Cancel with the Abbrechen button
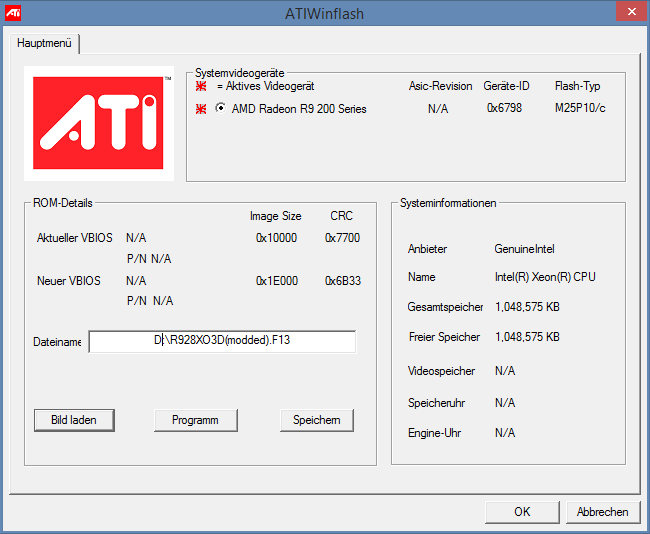 [603, 512]
